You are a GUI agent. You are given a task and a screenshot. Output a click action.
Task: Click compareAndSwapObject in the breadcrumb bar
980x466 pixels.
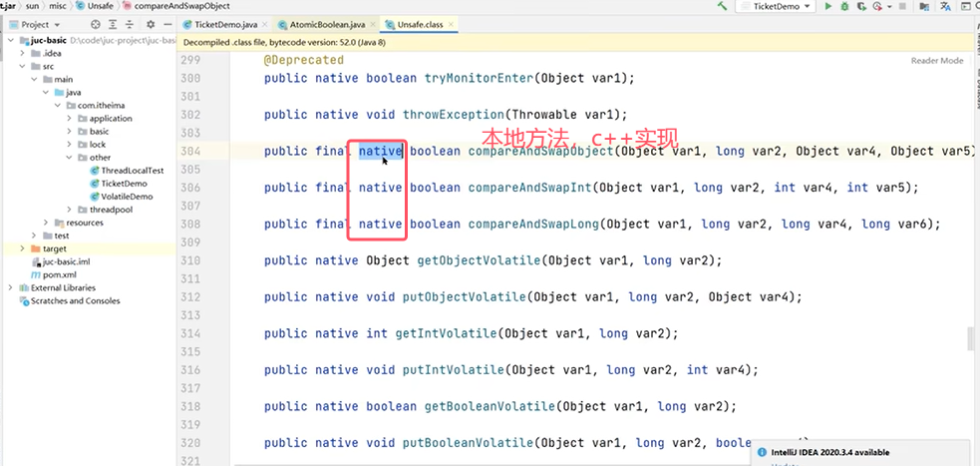point(181,6)
